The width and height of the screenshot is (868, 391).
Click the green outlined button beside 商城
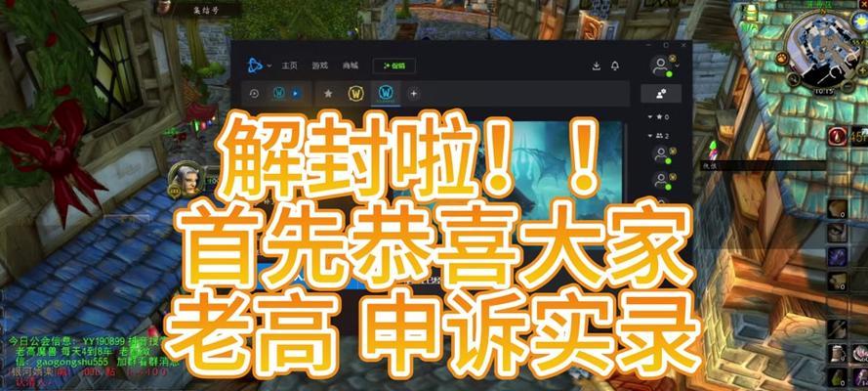point(394,65)
